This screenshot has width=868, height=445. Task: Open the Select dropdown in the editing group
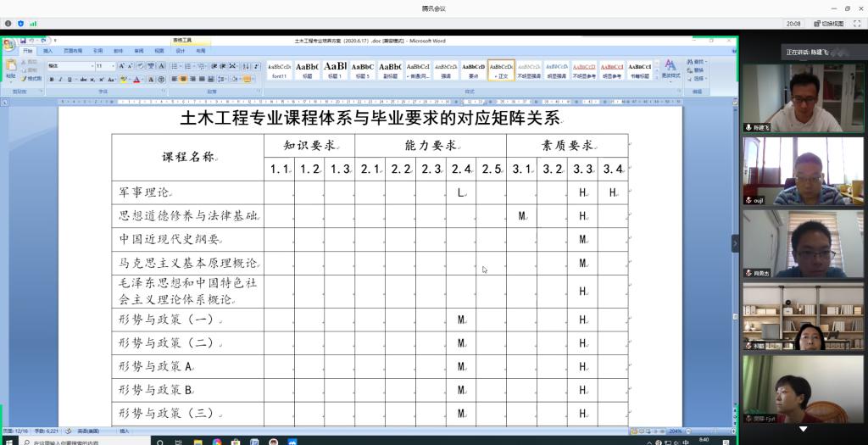[x=697, y=79]
